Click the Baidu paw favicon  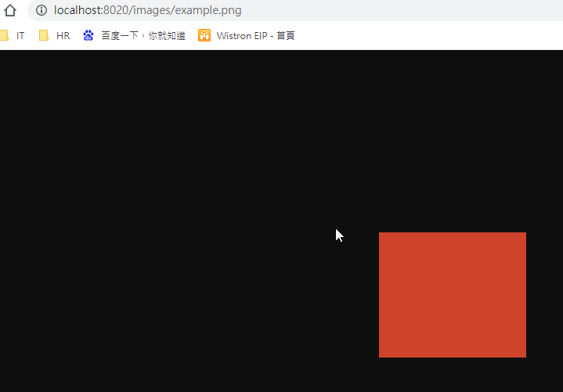(88, 35)
